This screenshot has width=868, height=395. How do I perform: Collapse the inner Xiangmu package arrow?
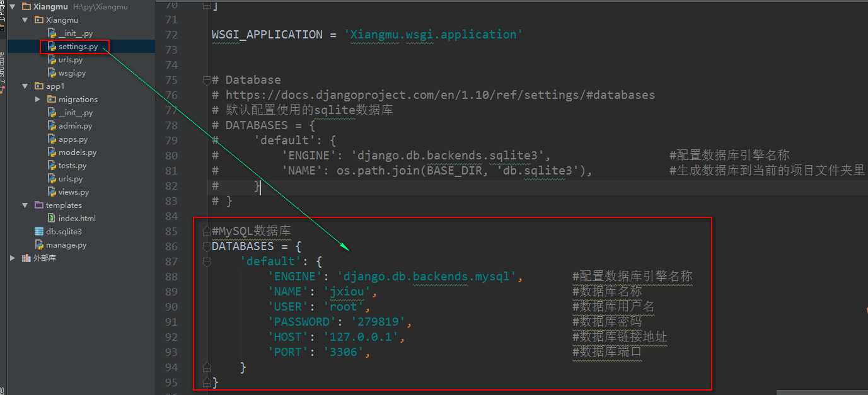(x=25, y=20)
